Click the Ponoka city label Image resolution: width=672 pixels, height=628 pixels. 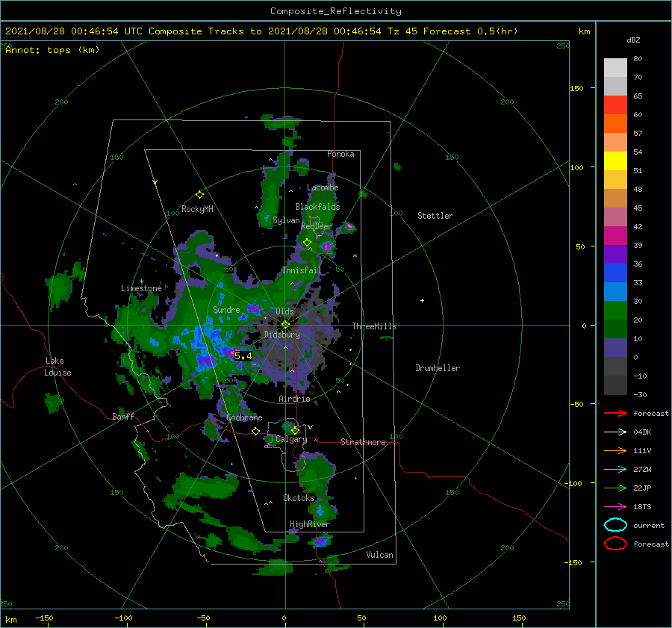coord(340,154)
